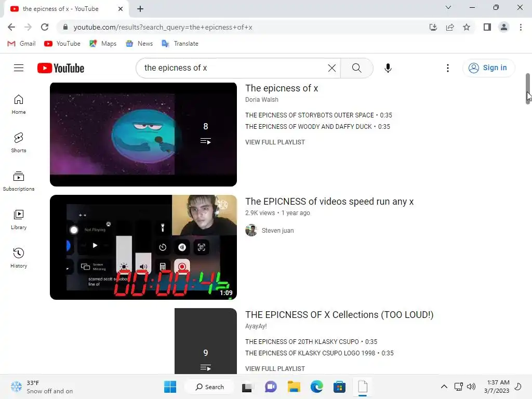
Task: Play 'THE EPICNESS OF KLASKY CSUPO LOGO 1998'
Action: tap(320, 353)
